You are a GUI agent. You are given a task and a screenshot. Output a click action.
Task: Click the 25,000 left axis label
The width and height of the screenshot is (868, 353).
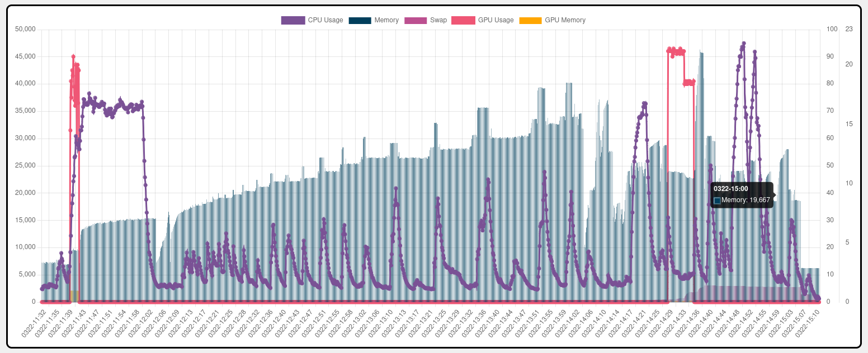coord(25,166)
